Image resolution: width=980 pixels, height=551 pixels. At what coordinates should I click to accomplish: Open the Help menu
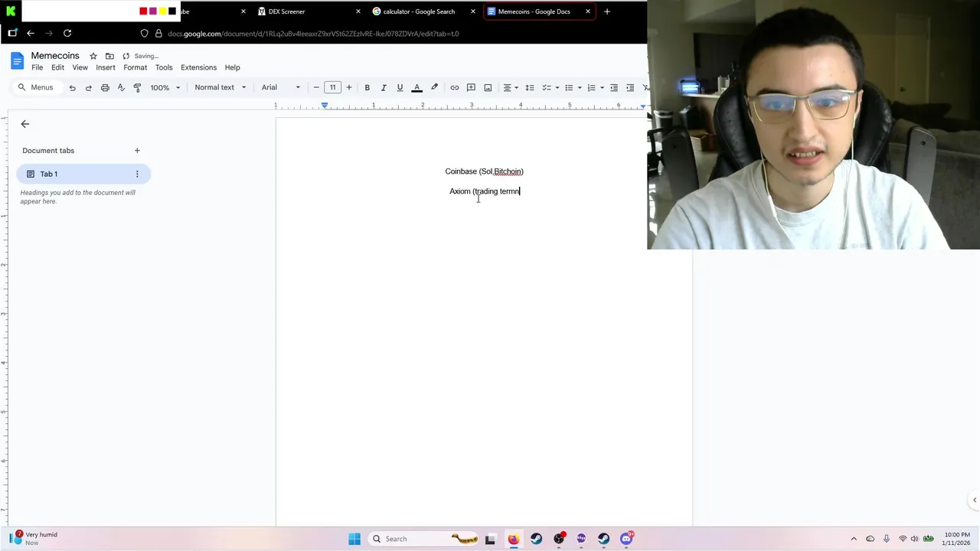click(x=232, y=67)
